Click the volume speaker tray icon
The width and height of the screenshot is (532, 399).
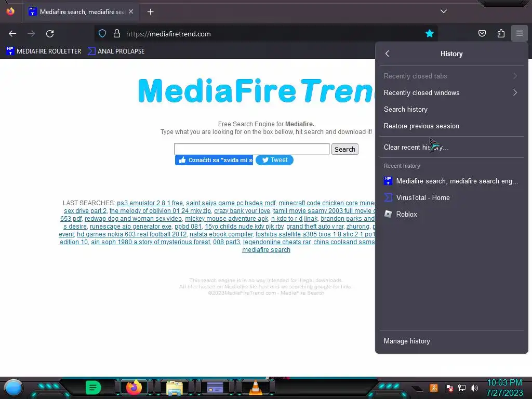tap(474, 388)
